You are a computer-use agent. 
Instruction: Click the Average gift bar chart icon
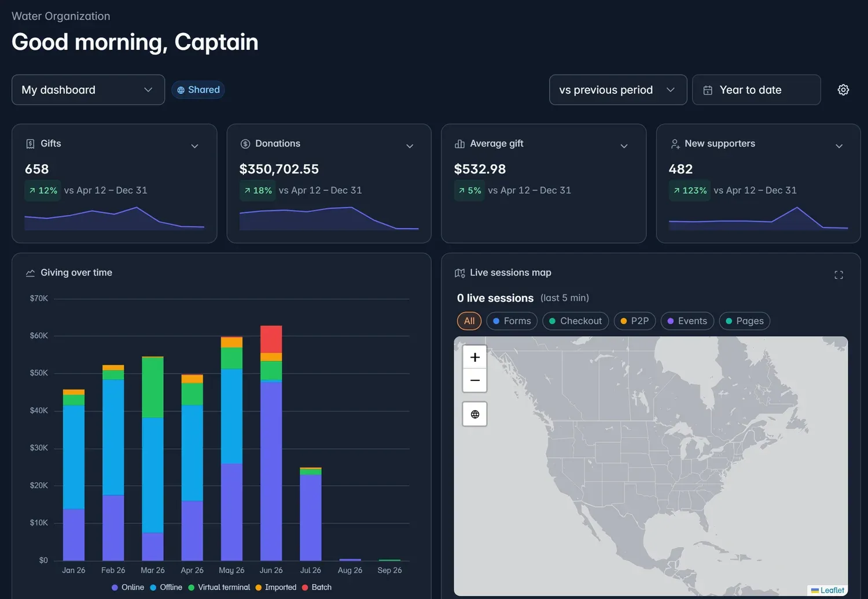pos(460,144)
